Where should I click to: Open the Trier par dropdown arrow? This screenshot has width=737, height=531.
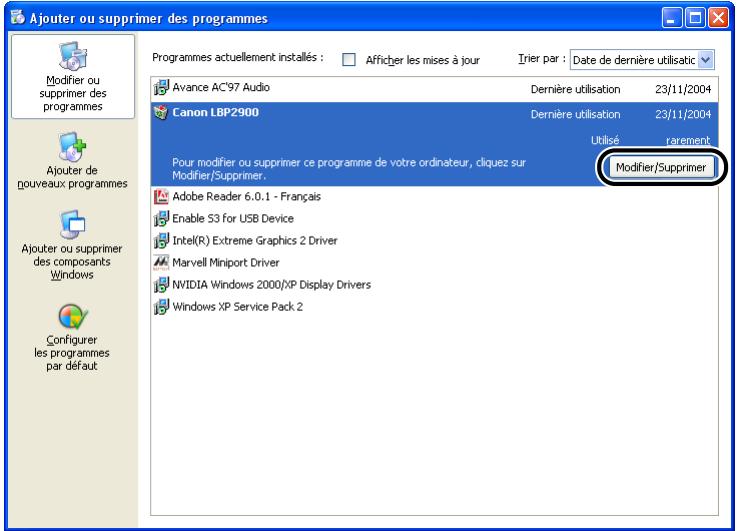(x=706, y=60)
